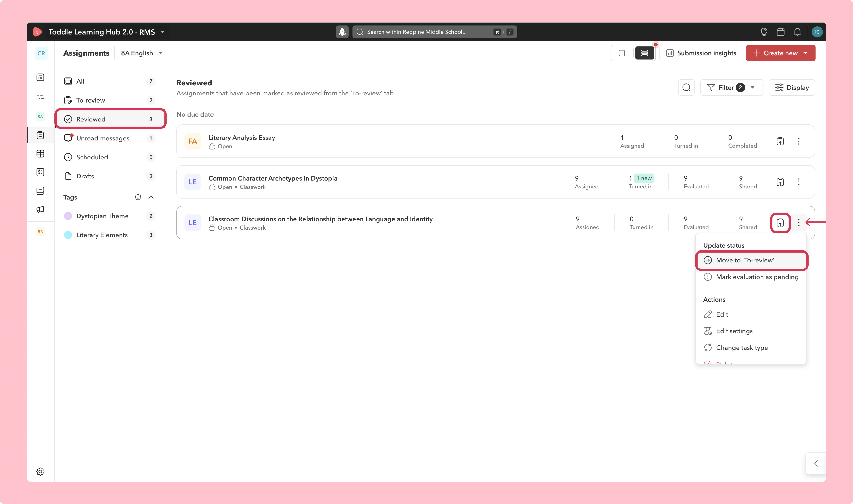Collapse the Tags section

click(x=151, y=197)
